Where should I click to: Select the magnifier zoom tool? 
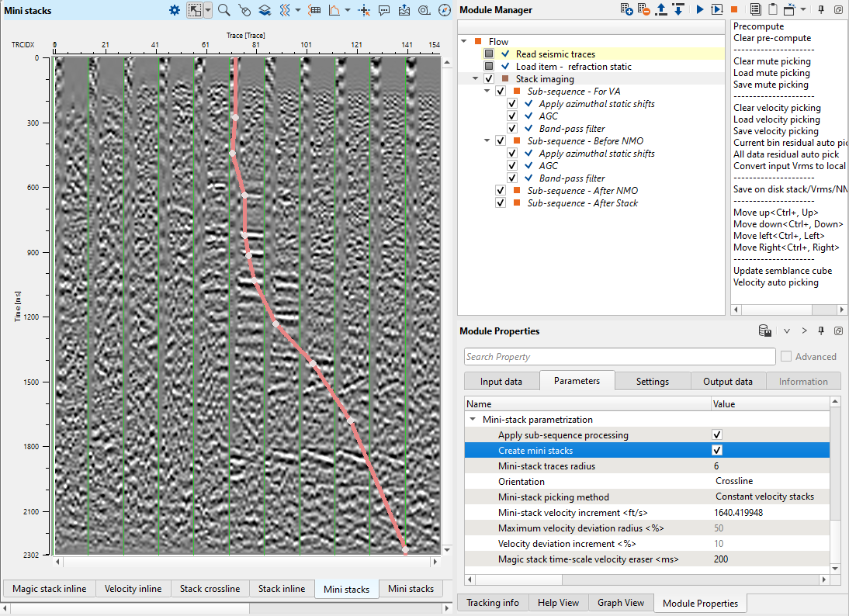pyautogui.click(x=224, y=10)
